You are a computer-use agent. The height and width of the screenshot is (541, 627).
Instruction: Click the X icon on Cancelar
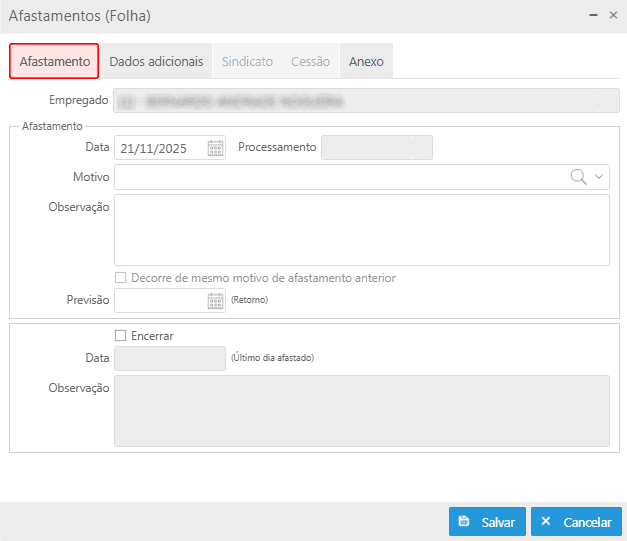click(545, 521)
